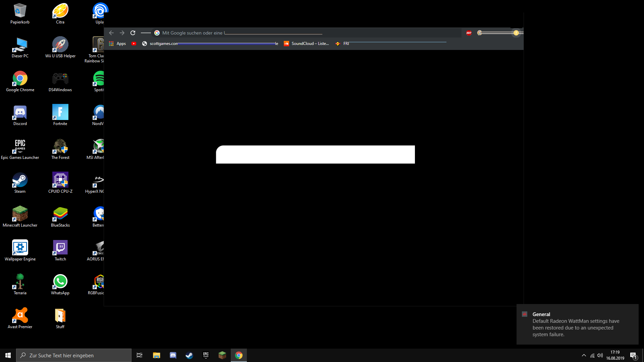Click the browser forward arrow
The height and width of the screenshot is (362, 644).
(x=122, y=33)
